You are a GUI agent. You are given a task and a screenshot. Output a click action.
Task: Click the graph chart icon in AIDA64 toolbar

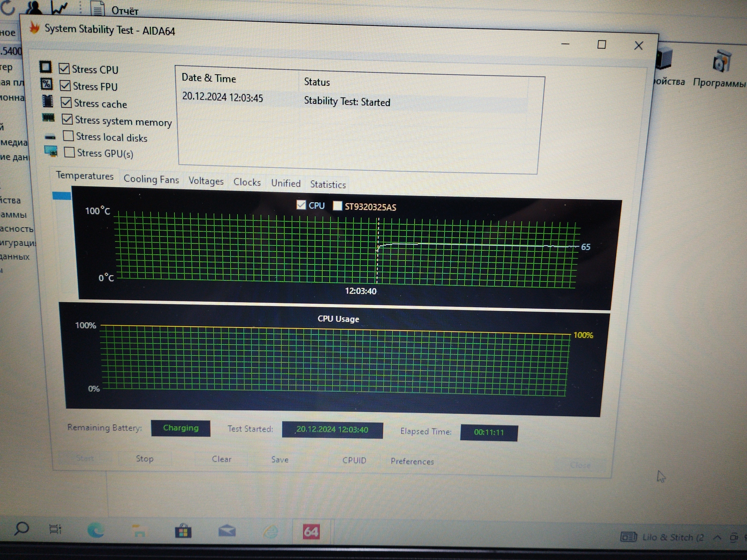click(x=60, y=7)
